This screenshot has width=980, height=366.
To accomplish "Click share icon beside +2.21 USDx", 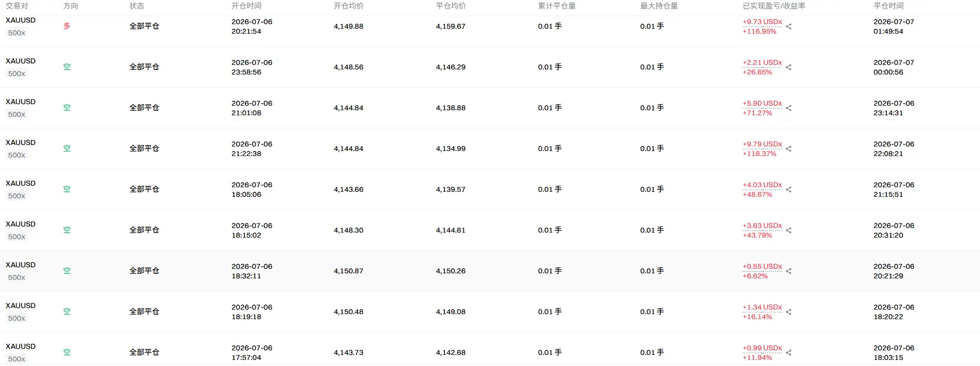I will click(789, 67).
